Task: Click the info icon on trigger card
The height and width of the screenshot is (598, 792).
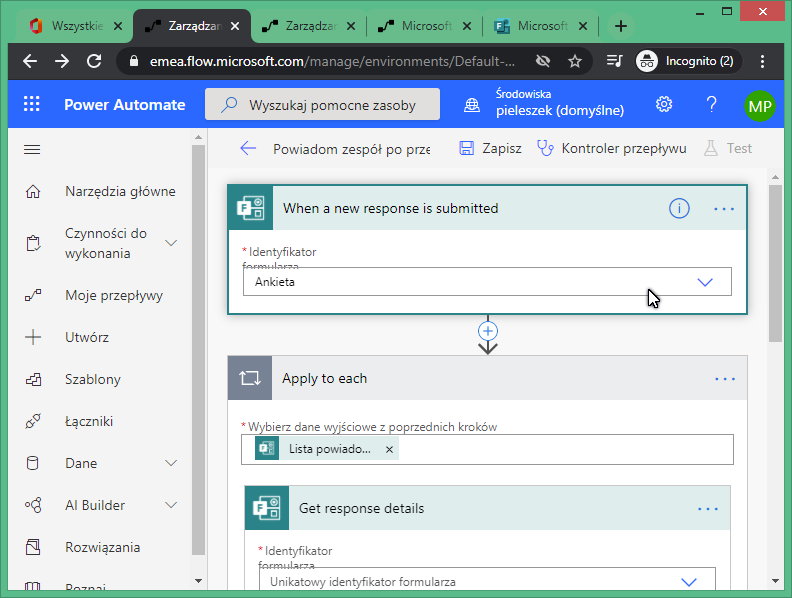Action: coord(679,208)
